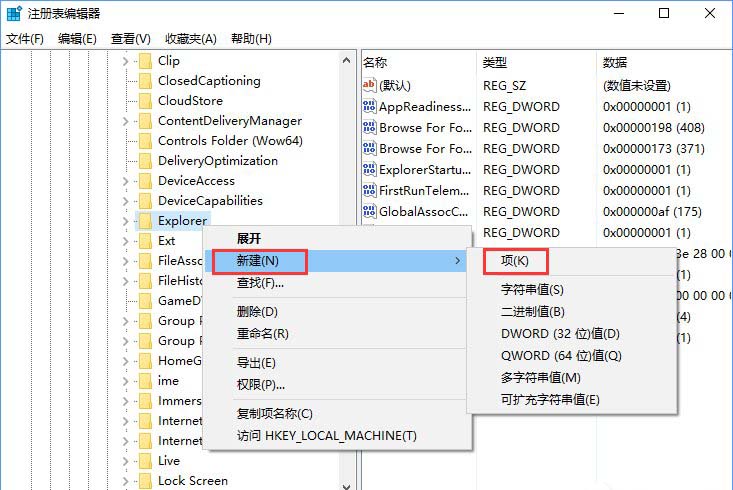Viewport: 733px width, 490px height.
Task: Open the 文件(F) menu
Action: [25, 39]
